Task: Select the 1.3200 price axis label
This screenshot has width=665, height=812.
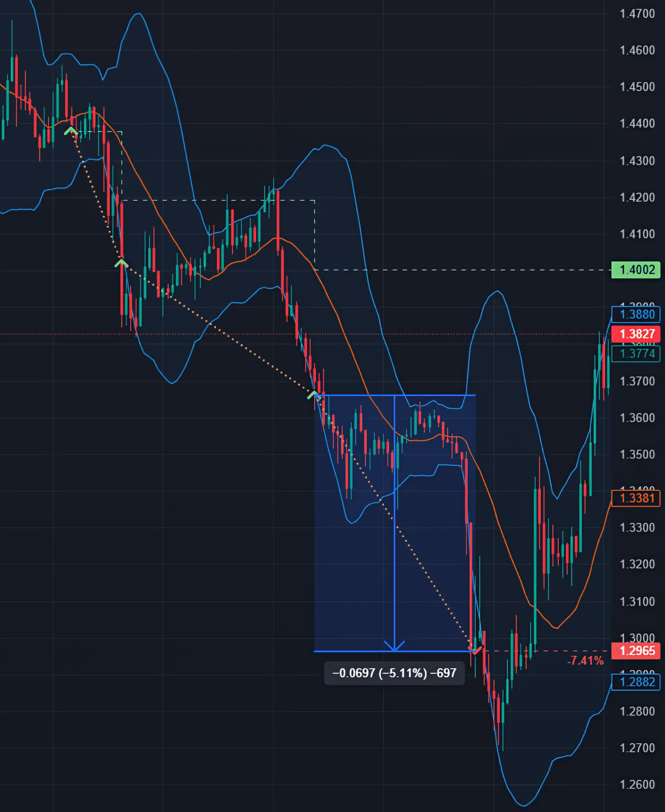Action: click(637, 564)
